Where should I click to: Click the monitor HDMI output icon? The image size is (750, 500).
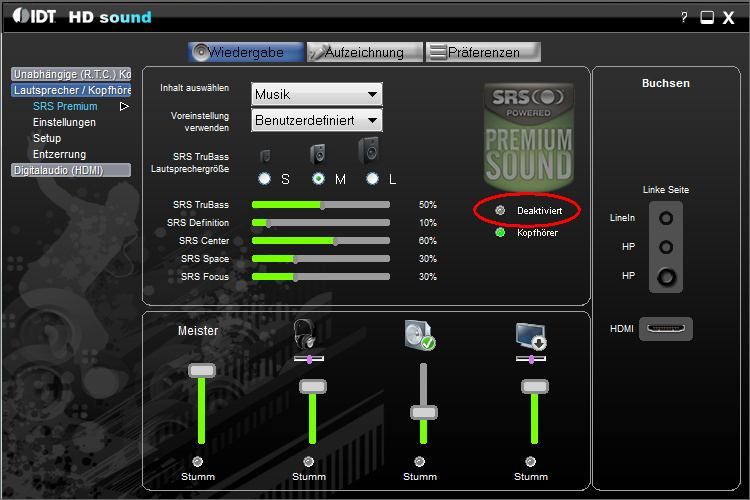(x=531, y=336)
